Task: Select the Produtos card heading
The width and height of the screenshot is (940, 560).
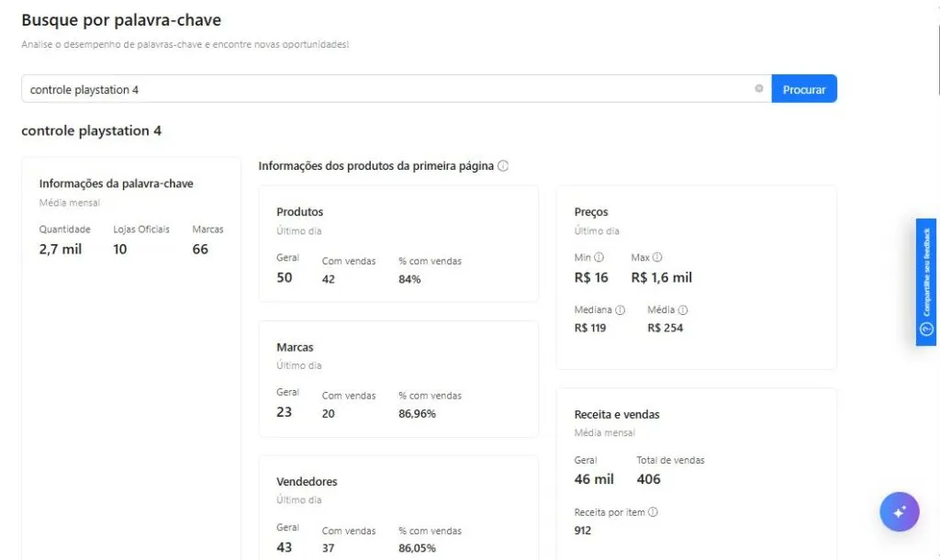Action: [299, 212]
